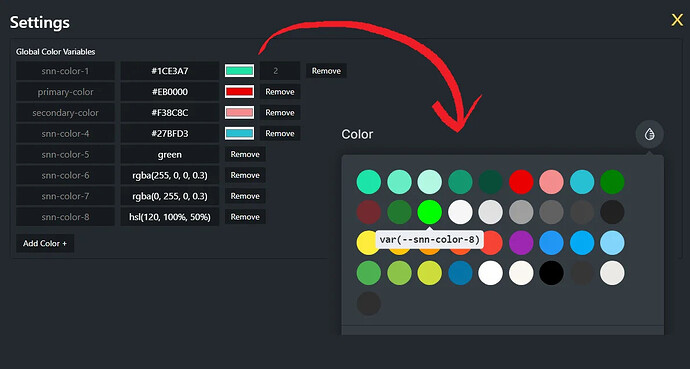
Task: Choose the black palette circle
Action: coord(551,273)
